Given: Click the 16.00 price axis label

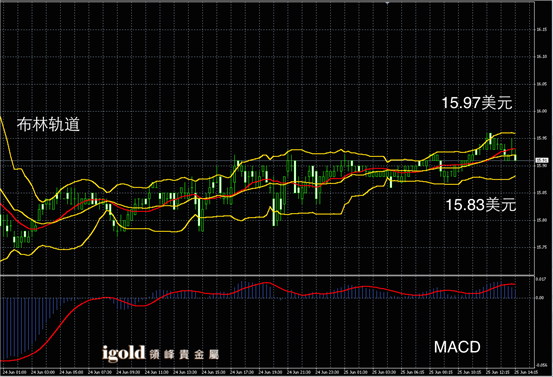Looking at the screenshot, I should (x=542, y=111).
